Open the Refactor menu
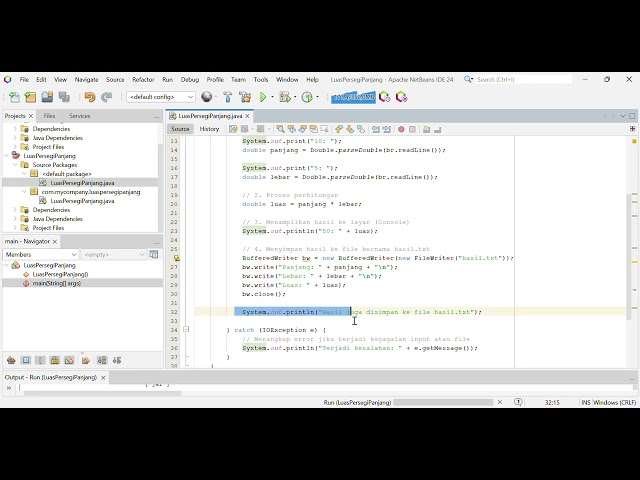 click(x=143, y=80)
